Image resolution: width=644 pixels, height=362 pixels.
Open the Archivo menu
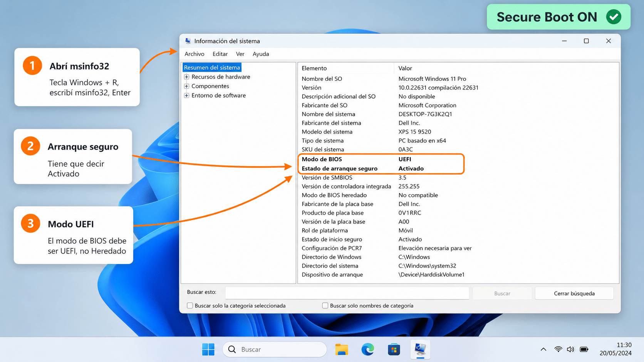click(195, 54)
